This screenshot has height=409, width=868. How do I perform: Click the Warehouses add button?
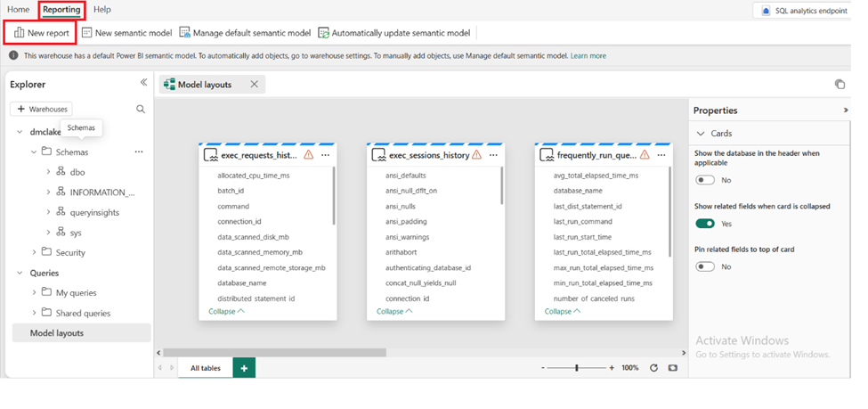click(42, 110)
